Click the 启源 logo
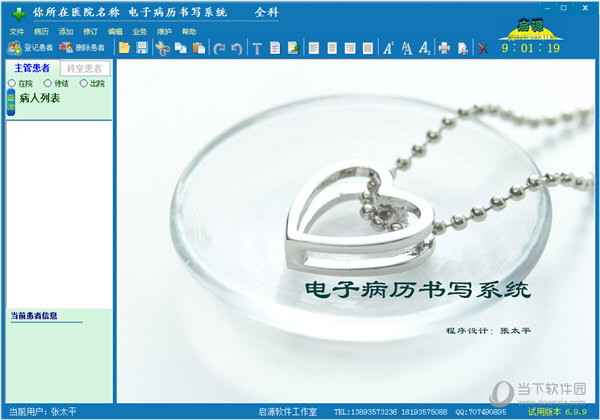The width and height of the screenshot is (600, 420). pyautogui.click(x=531, y=29)
